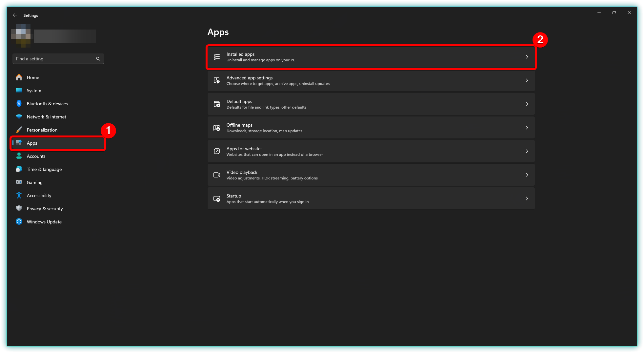Screen dimensions: 644x353
Task: Focus the Find a setting search box
Action: [54, 59]
